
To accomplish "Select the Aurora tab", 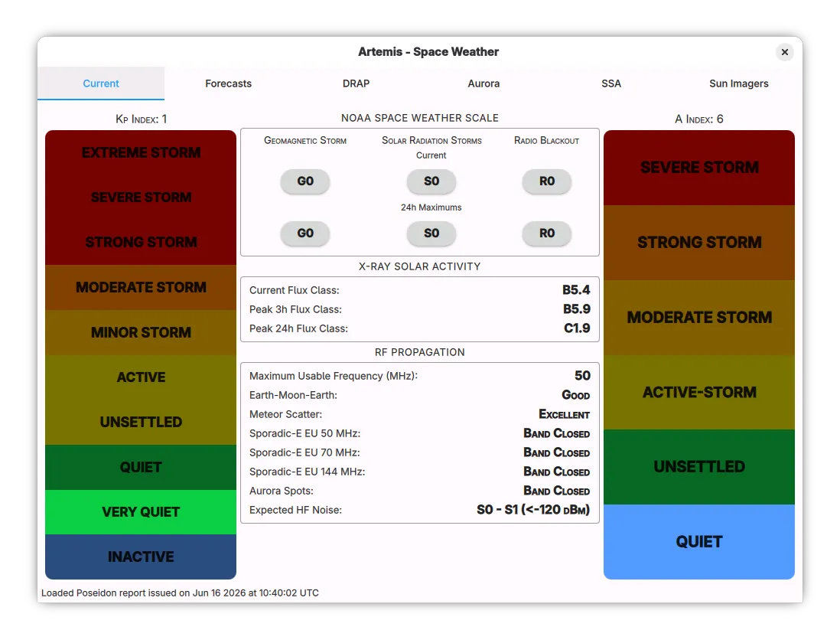I will 483,83.
